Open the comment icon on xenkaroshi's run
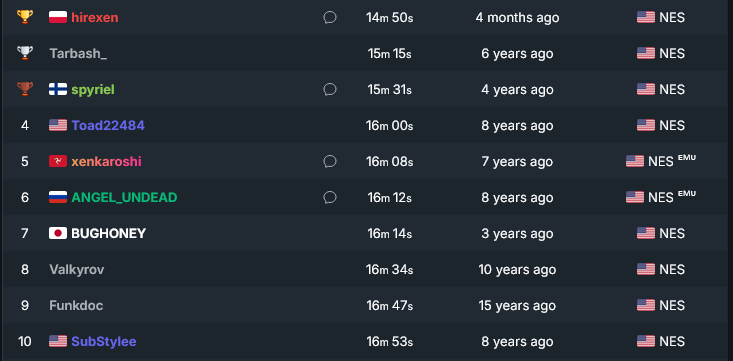 click(x=330, y=161)
